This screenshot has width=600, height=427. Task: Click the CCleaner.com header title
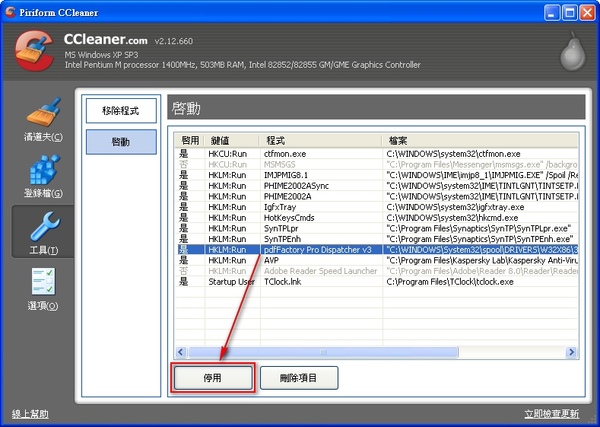pyautogui.click(x=106, y=39)
